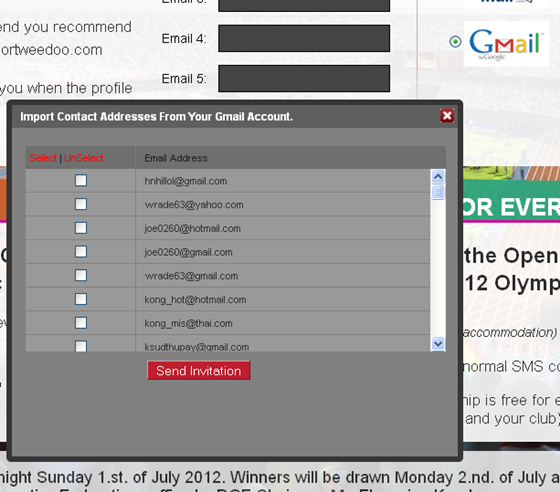Click the Email 4 input field

point(304,38)
